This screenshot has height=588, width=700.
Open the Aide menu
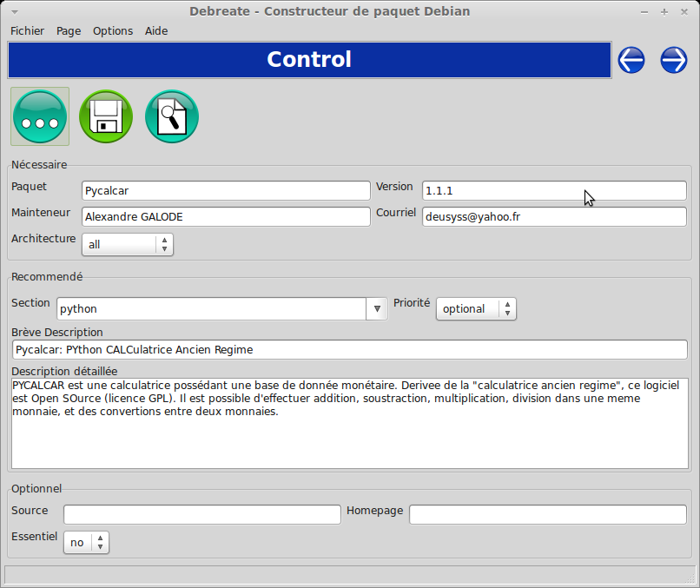156,30
